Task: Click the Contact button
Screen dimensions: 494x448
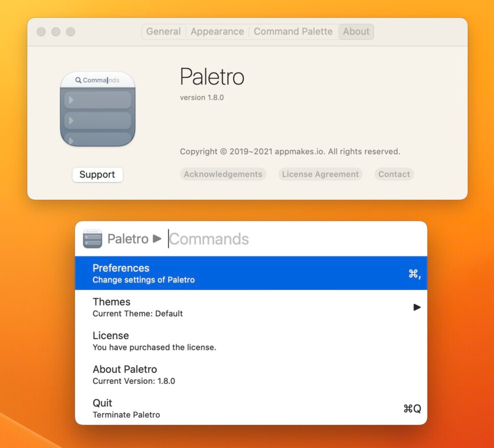Action: [x=394, y=174]
